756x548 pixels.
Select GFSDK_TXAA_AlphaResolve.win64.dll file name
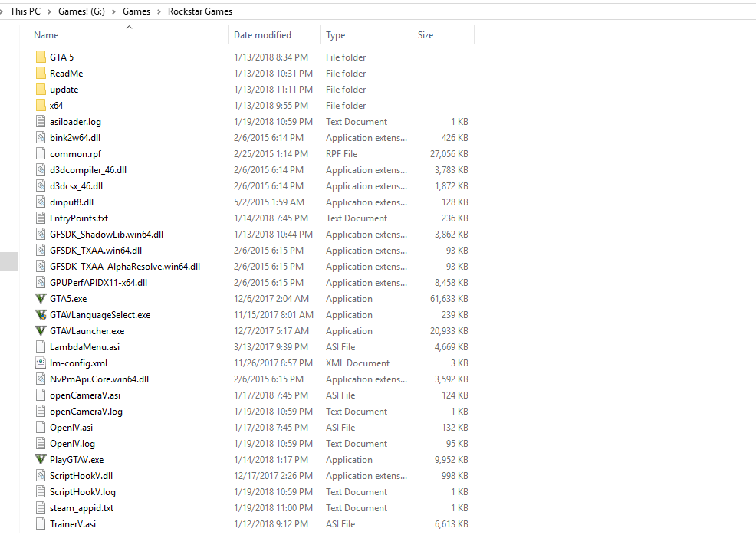125,267
